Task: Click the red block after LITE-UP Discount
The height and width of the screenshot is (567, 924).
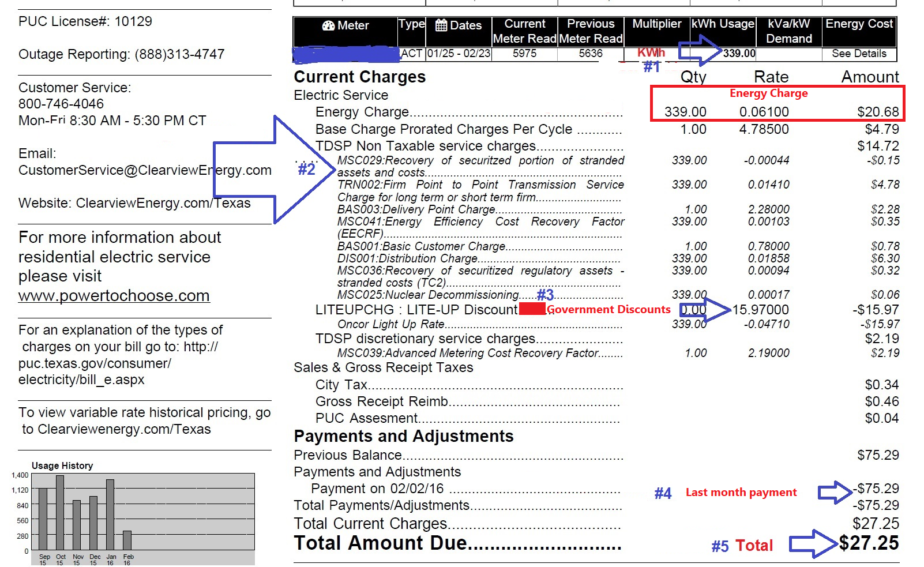Action: click(x=532, y=310)
